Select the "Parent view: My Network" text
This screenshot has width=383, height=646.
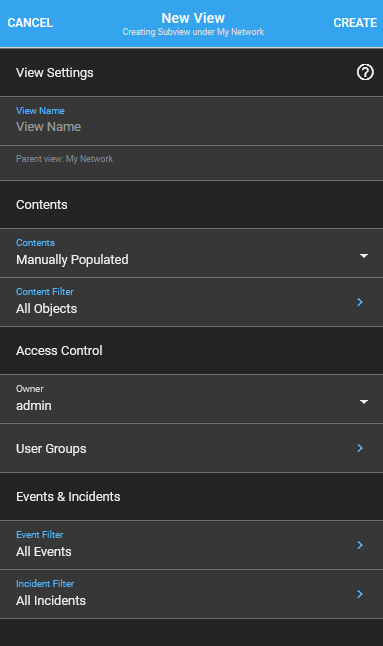coord(64,159)
